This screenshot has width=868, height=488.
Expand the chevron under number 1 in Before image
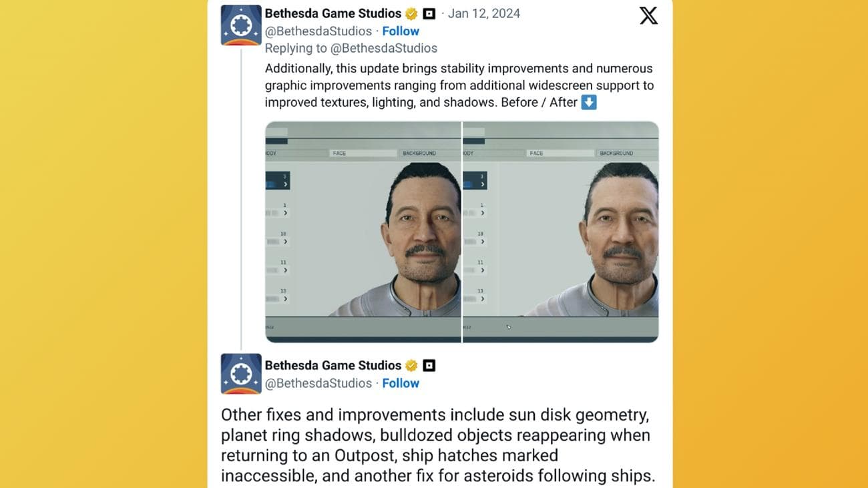coord(285,213)
